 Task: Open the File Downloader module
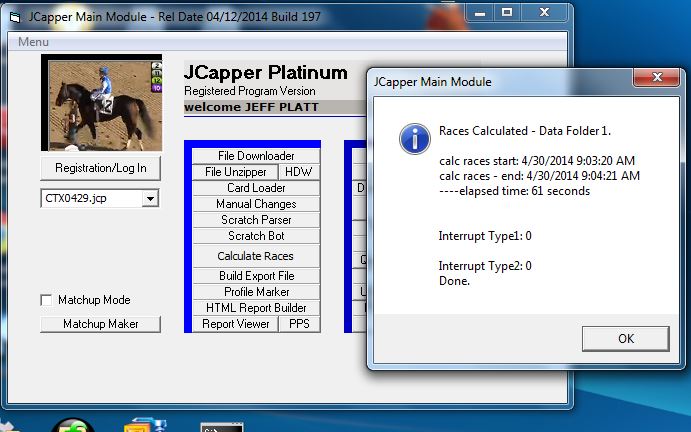point(256,156)
